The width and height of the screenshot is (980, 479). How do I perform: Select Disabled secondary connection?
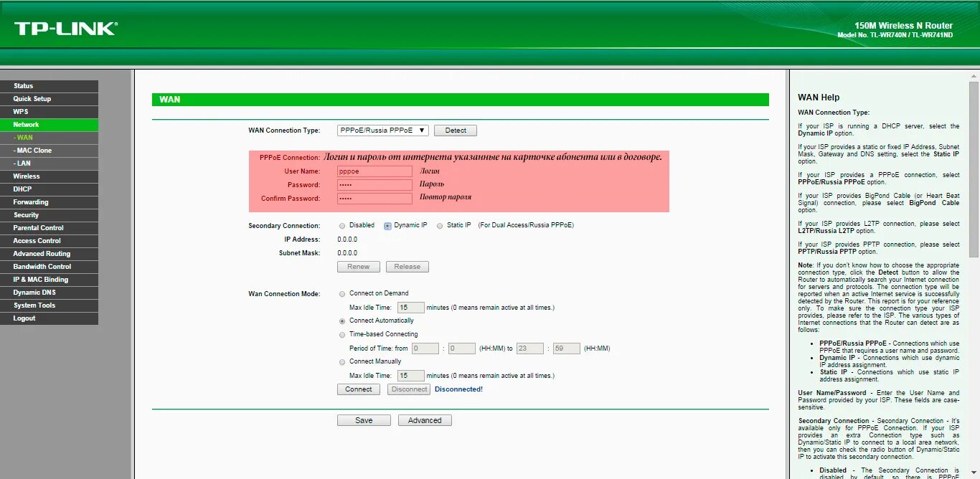click(x=342, y=226)
